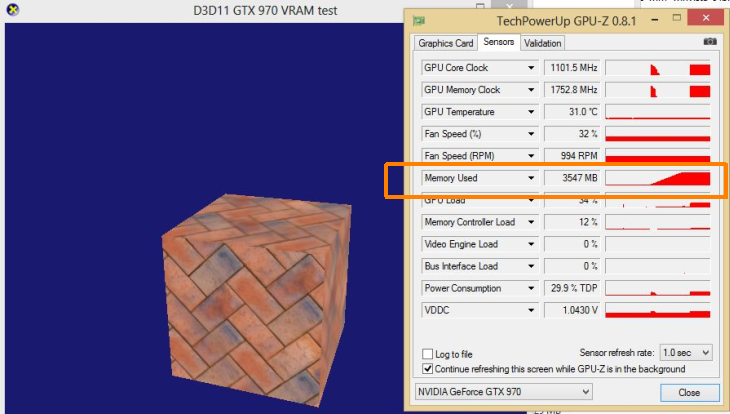Click the Close button in GPU-Z
The width and height of the screenshot is (730, 414).
[689, 392]
